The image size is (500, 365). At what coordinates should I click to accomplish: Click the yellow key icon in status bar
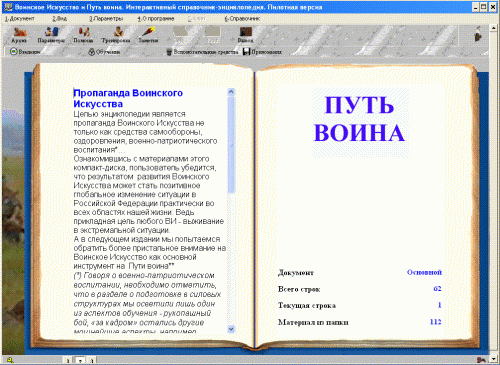10,360
